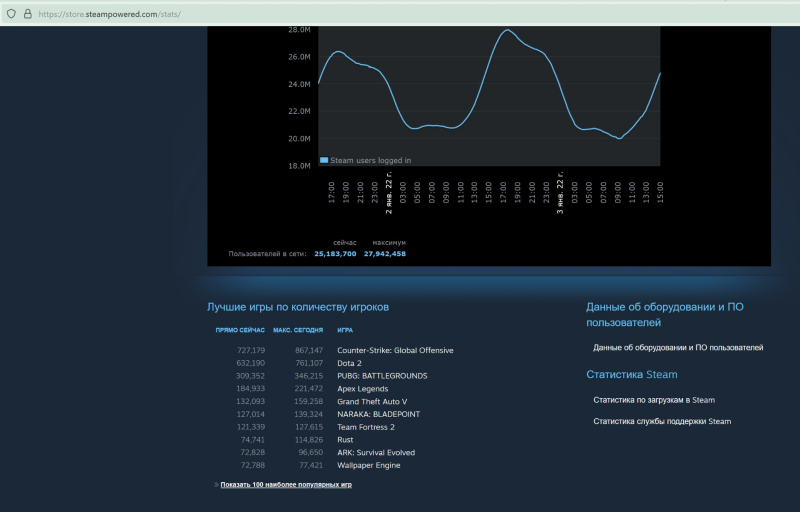Open the Rust game link
This screenshot has height=512, width=800.
pos(346,440)
